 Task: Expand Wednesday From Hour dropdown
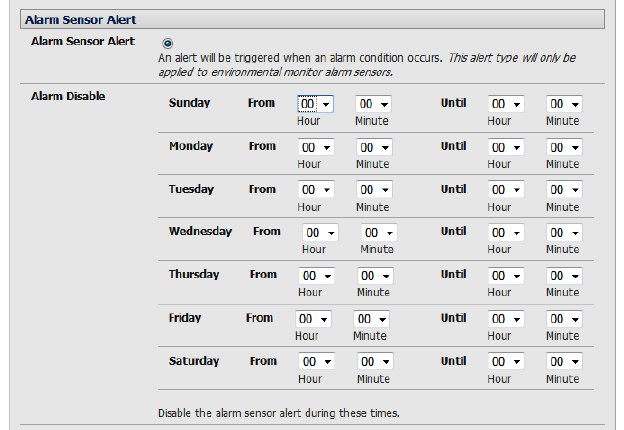[320, 232]
